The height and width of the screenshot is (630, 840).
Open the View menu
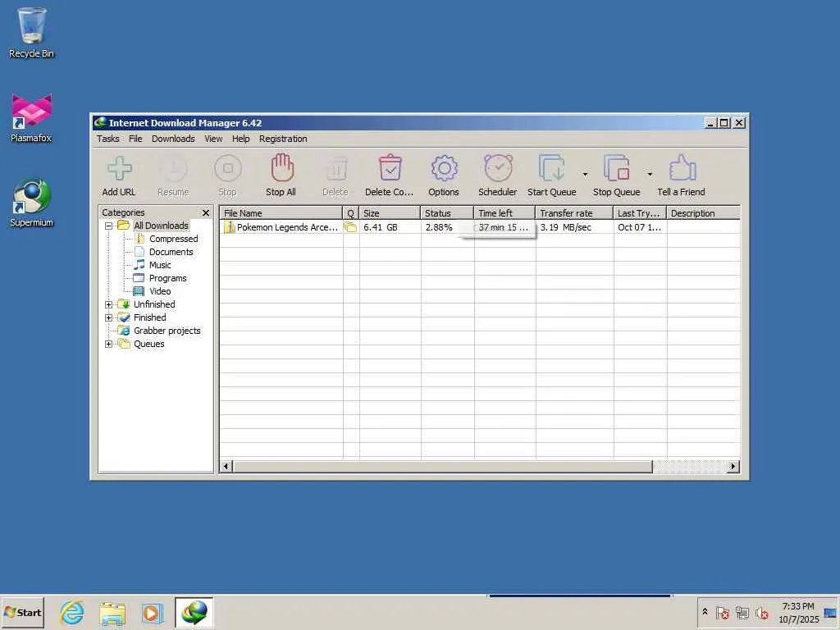(213, 139)
